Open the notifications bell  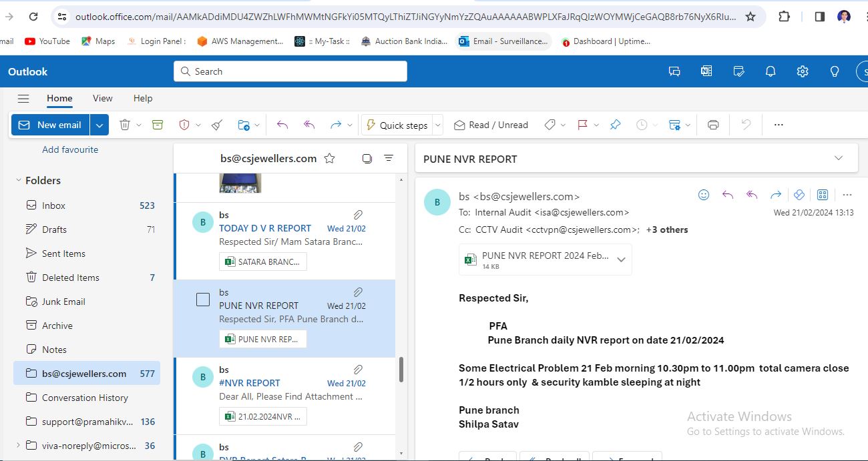[x=771, y=71]
